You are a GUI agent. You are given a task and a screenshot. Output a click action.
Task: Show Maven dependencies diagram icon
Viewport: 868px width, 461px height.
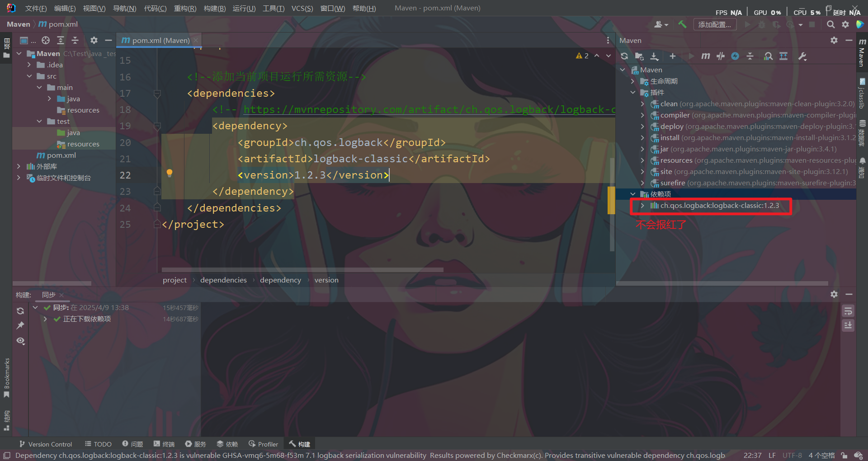click(783, 56)
